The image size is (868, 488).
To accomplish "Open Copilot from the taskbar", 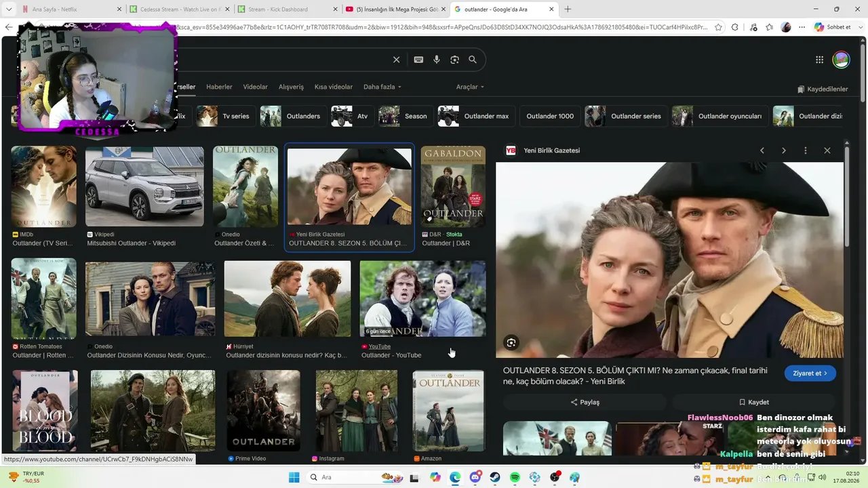I will click(x=435, y=477).
